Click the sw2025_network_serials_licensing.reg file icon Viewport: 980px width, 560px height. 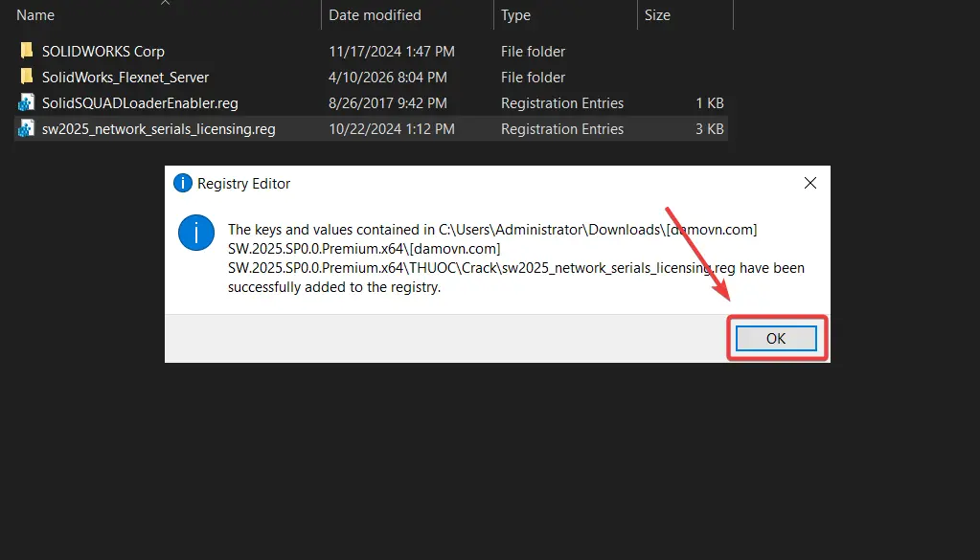pos(26,128)
